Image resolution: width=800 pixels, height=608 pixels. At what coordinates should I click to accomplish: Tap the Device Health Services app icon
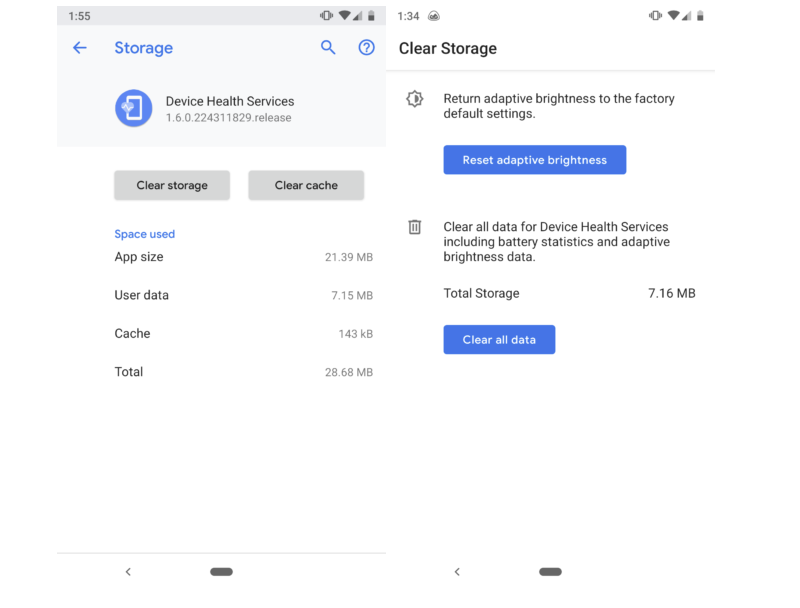coord(133,108)
